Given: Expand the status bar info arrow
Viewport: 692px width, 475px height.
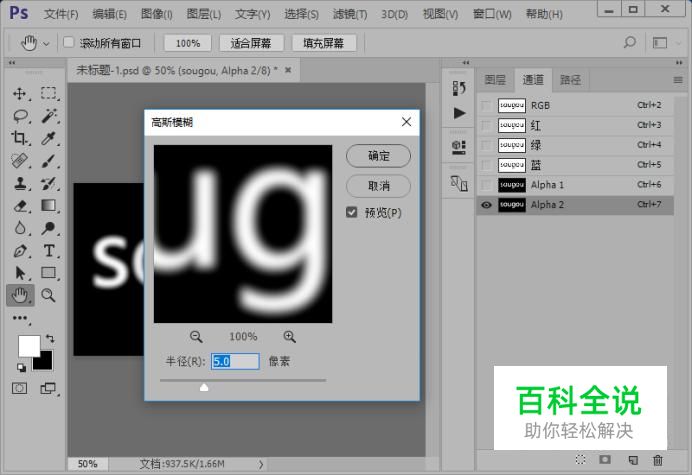Looking at the screenshot, I should (261, 464).
